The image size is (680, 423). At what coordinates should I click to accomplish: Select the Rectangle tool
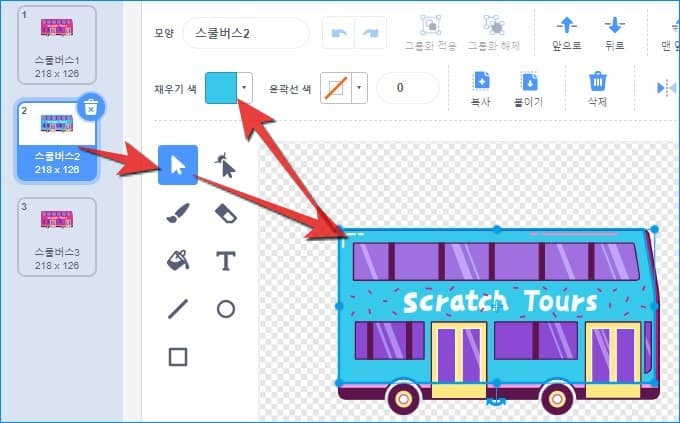coord(178,357)
